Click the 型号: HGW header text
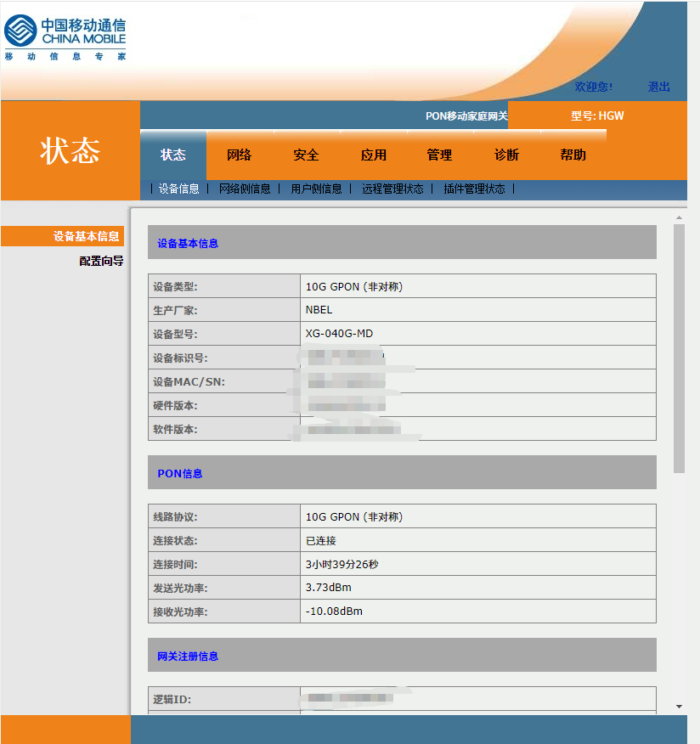This screenshot has width=700, height=744. tap(597, 116)
